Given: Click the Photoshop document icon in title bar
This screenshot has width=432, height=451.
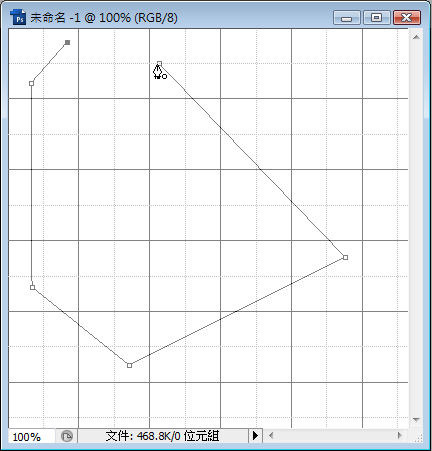Looking at the screenshot, I should [18, 17].
